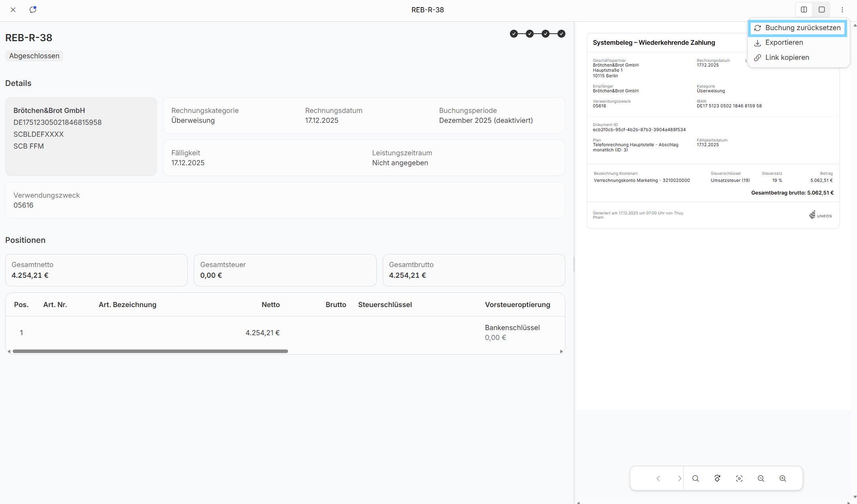The image size is (857, 504).
Task: Rotate the document preview
Action: pyautogui.click(x=717, y=478)
